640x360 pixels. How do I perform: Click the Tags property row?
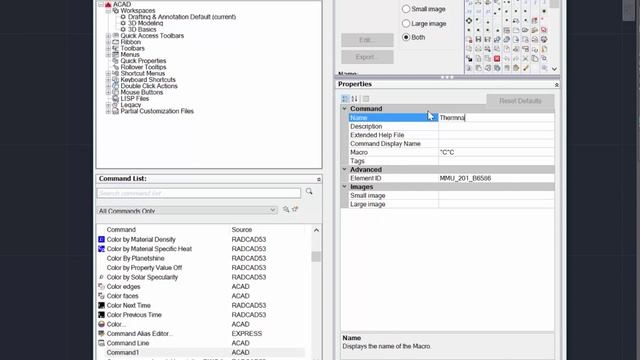(x=451, y=161)
